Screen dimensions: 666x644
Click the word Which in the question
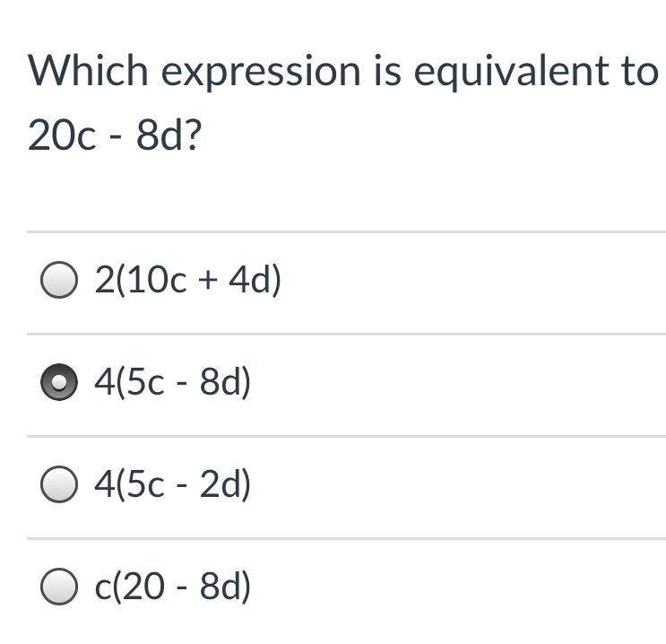pos(88,70)
